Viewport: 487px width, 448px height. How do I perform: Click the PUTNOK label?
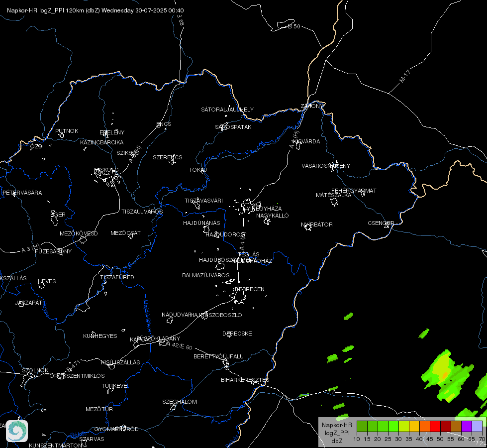(67, 131)
